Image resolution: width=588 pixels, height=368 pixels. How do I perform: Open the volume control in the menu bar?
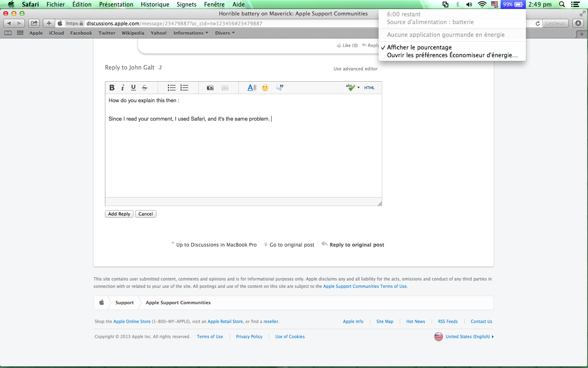point(469,4)
